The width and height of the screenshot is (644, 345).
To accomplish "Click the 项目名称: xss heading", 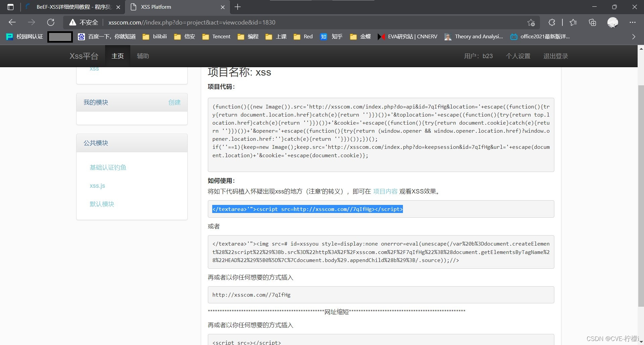I will tap(239, 72).
